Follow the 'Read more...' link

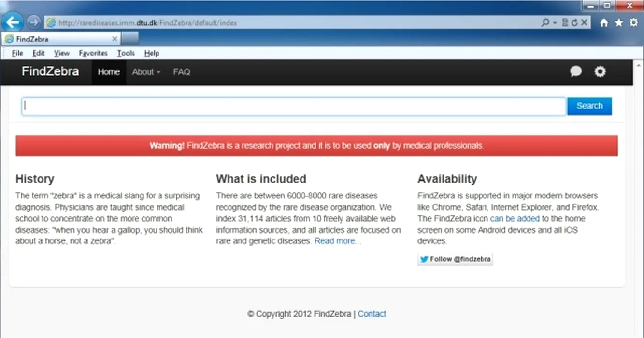point(337,241)
